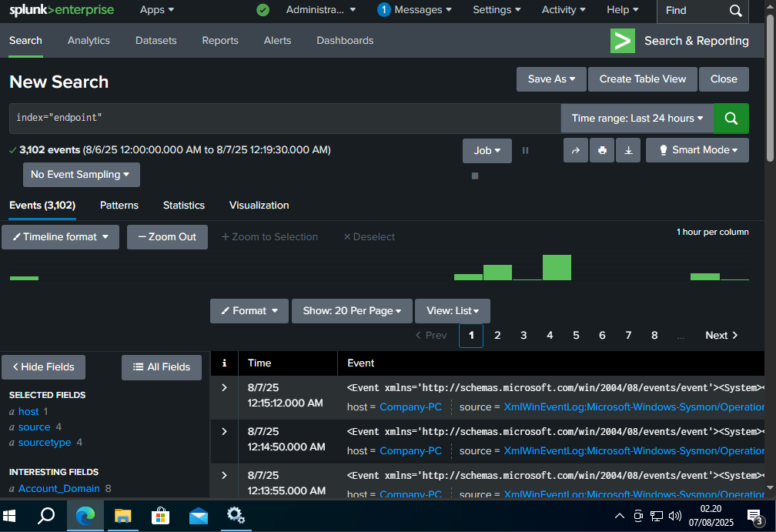Show hidden system tray icons

pyautogui.click(x=619, y=516)
